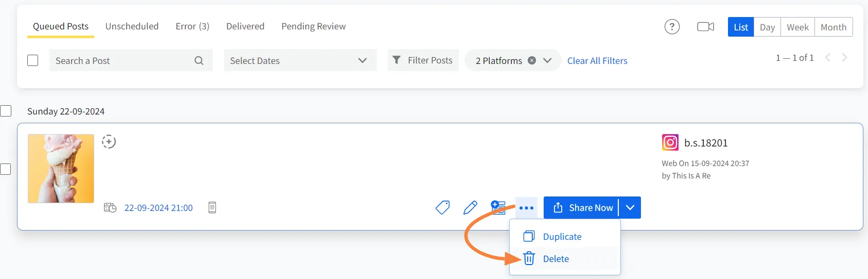Viewport: 868px width, 279px height.
Task: Open the Delivered tab
Action: point(245,26)
